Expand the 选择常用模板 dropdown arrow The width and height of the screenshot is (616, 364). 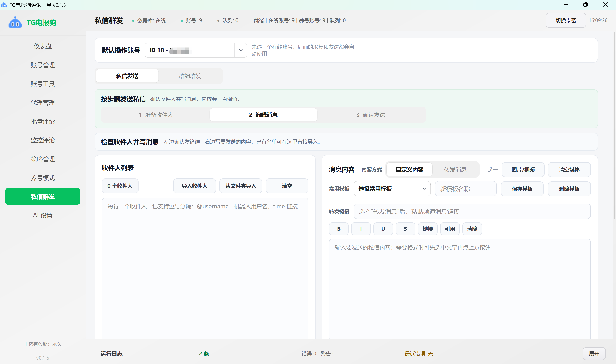coord(424,189)
